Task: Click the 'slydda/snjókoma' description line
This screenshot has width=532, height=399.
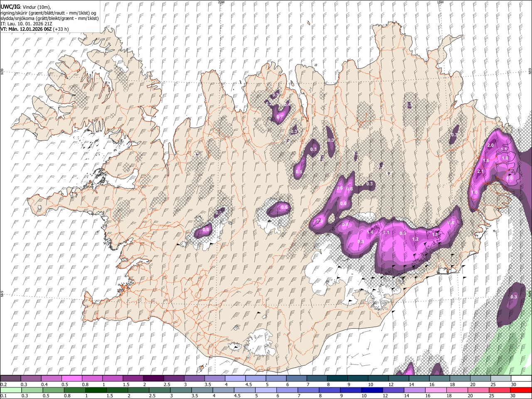Action: click(x=50, y=18)
